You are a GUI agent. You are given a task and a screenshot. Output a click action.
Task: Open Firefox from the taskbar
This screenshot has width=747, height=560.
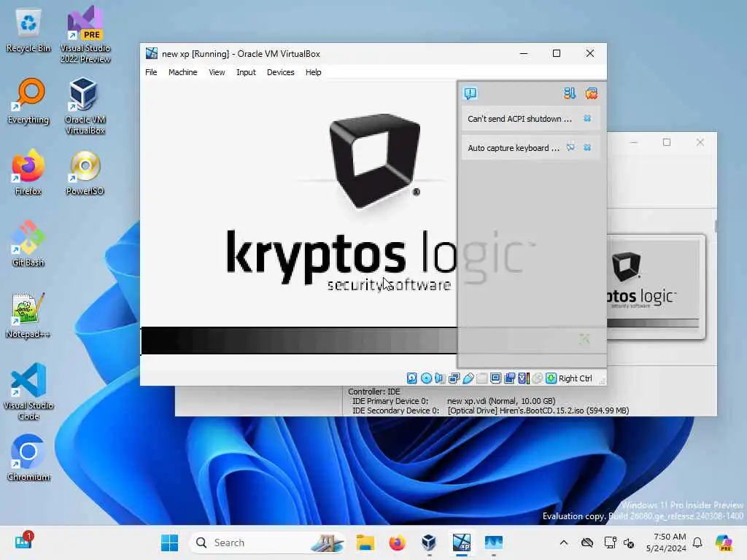397,542
